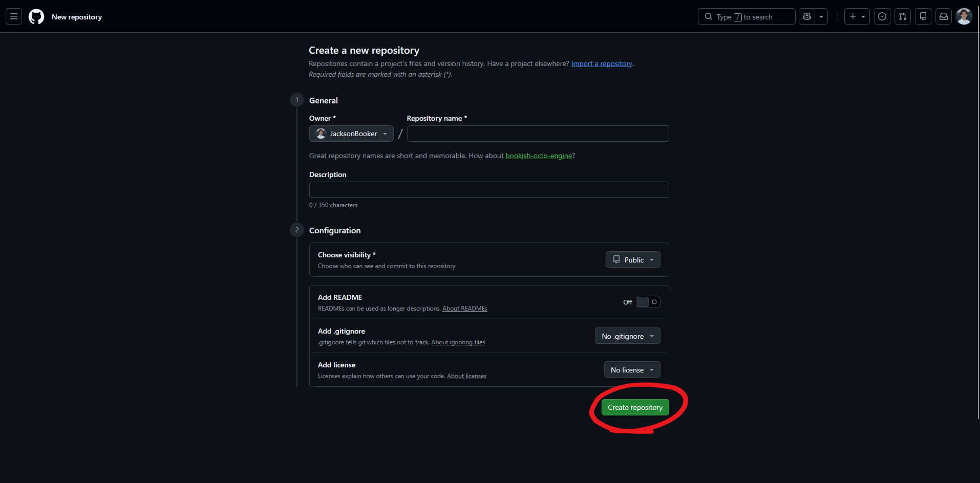The width and height of the screenshot is (980, 483).
Task: Open the notifications inbox icon
Action: point(944,17)
